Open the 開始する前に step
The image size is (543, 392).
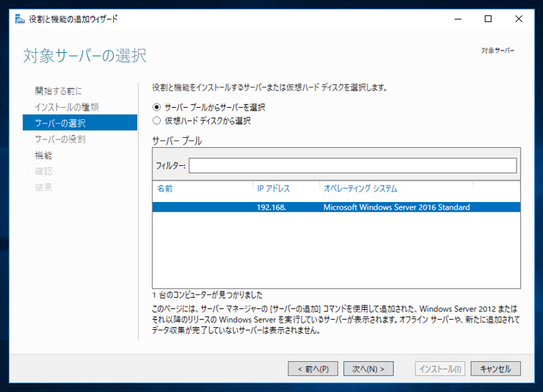pyautogui.click(x=58, y=91)
